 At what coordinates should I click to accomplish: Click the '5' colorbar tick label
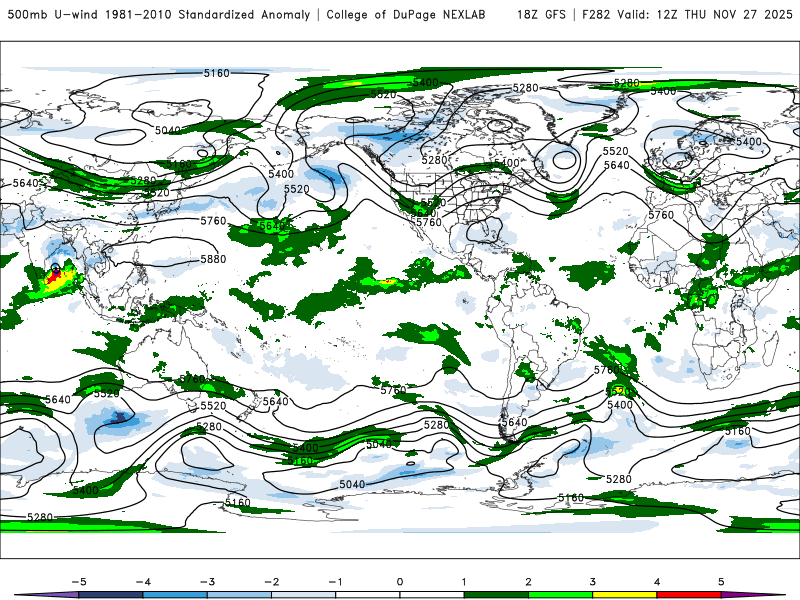tap(721, 582)
